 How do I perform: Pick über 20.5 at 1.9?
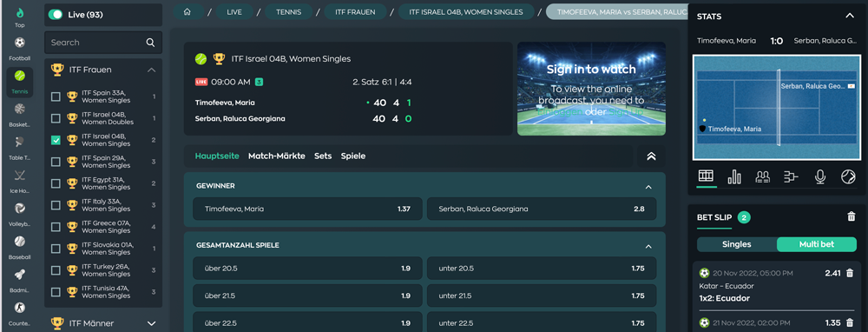(x=307, y=269)
